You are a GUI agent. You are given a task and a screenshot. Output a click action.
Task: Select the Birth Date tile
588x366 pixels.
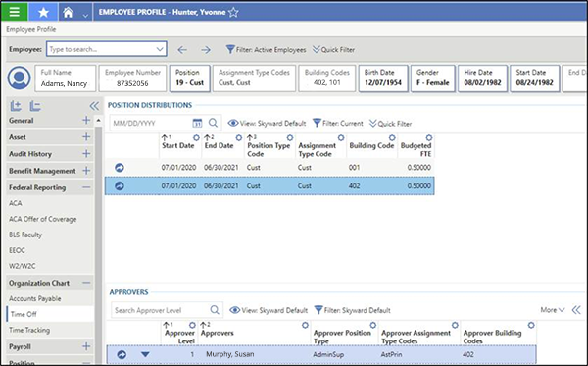point(383,78)
